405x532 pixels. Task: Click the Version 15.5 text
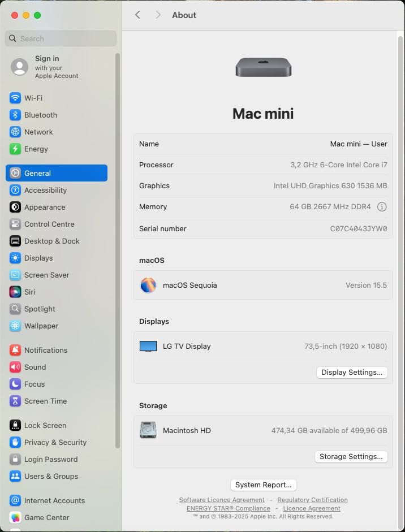point(366,286)
